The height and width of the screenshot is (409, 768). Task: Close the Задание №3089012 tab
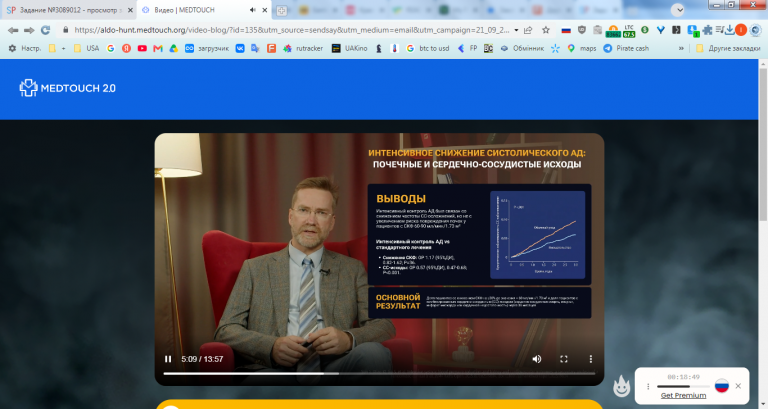point(130,10)
